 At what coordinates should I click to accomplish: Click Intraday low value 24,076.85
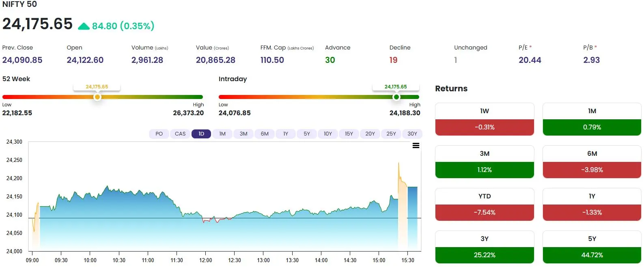click(x=235, y=113)
